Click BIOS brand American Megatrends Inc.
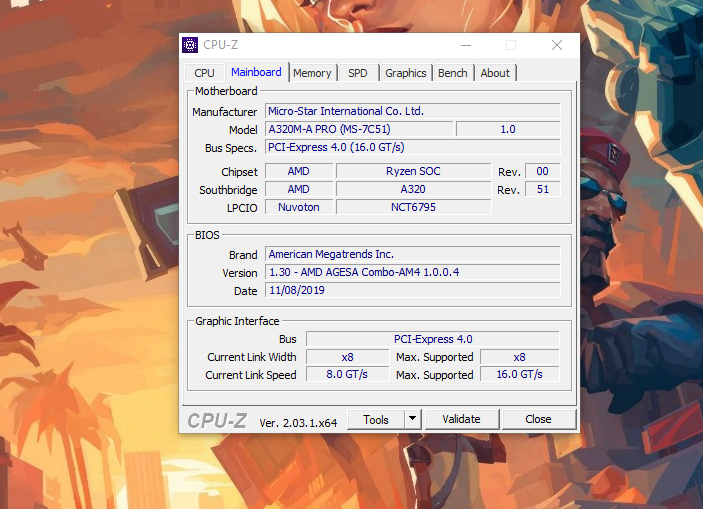This screenshot has width=703, height=509. pos(412,254)
